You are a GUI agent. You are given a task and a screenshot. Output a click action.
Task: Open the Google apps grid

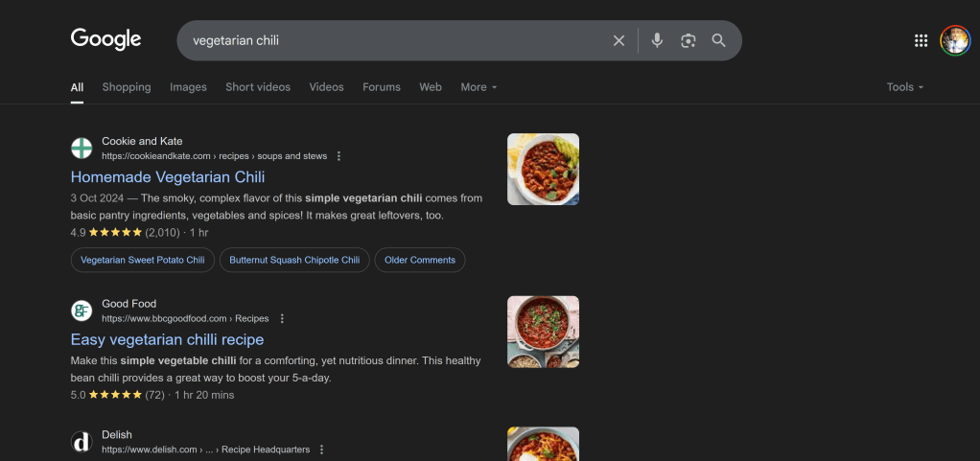click(x=921, y=40)
